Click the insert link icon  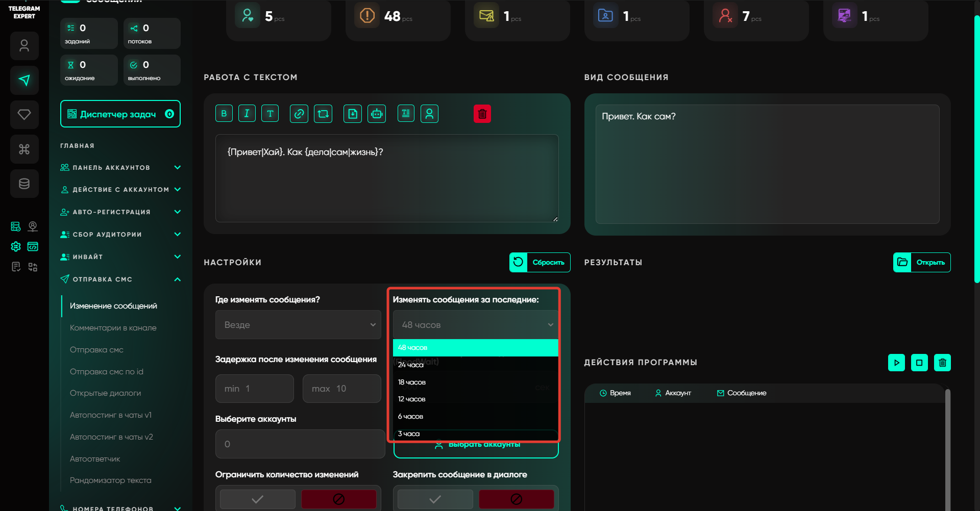point(299,114)
